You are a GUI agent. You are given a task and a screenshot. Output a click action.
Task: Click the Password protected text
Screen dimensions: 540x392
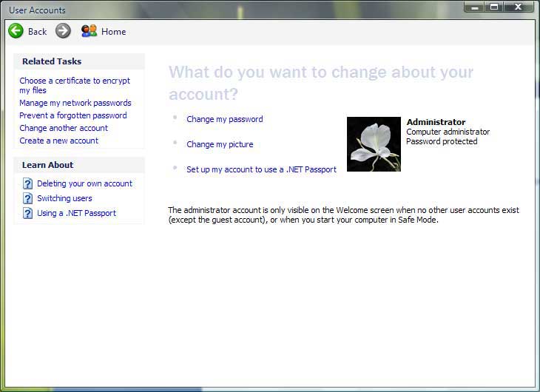click(442, 141)
